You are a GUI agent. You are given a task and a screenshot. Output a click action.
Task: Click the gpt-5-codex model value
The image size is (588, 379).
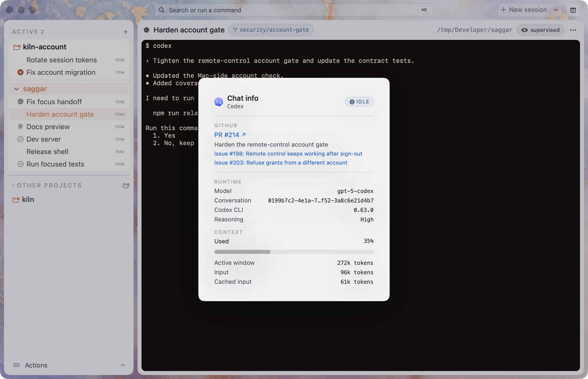point(355,191)
